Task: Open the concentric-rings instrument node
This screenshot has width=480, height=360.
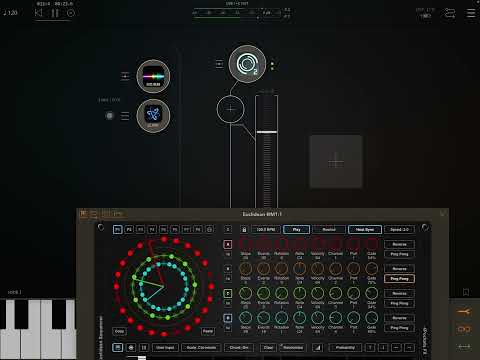Action: [x=247, y=64]
